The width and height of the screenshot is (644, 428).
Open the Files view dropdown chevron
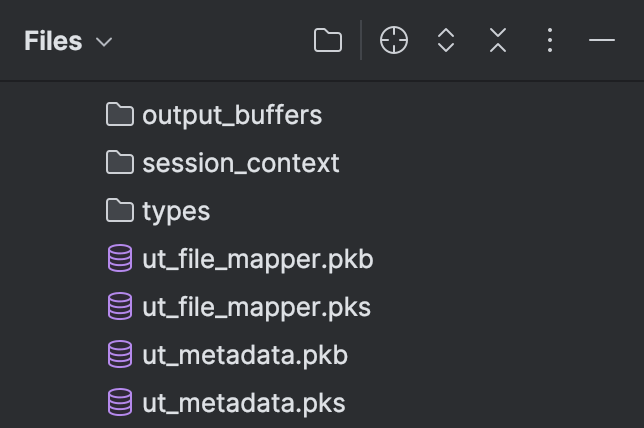point(104,41)
